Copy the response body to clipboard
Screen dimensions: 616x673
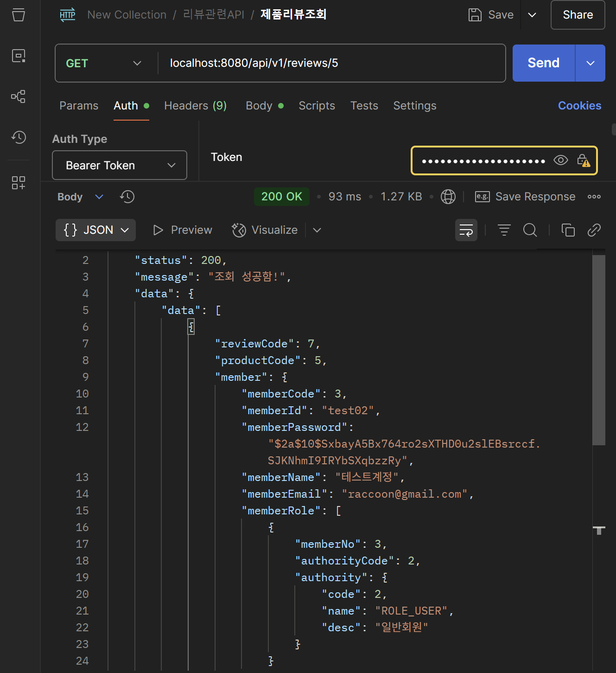[568, 230]
